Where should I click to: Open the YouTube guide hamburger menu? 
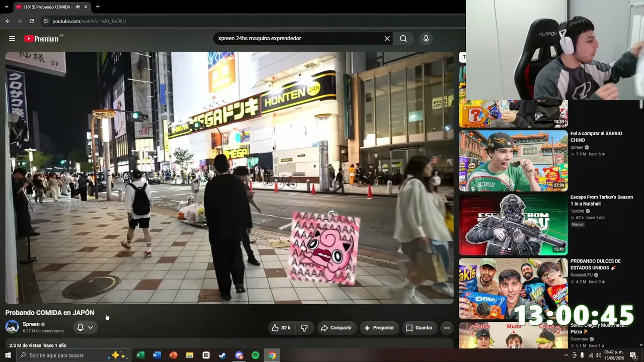(12, 39)
